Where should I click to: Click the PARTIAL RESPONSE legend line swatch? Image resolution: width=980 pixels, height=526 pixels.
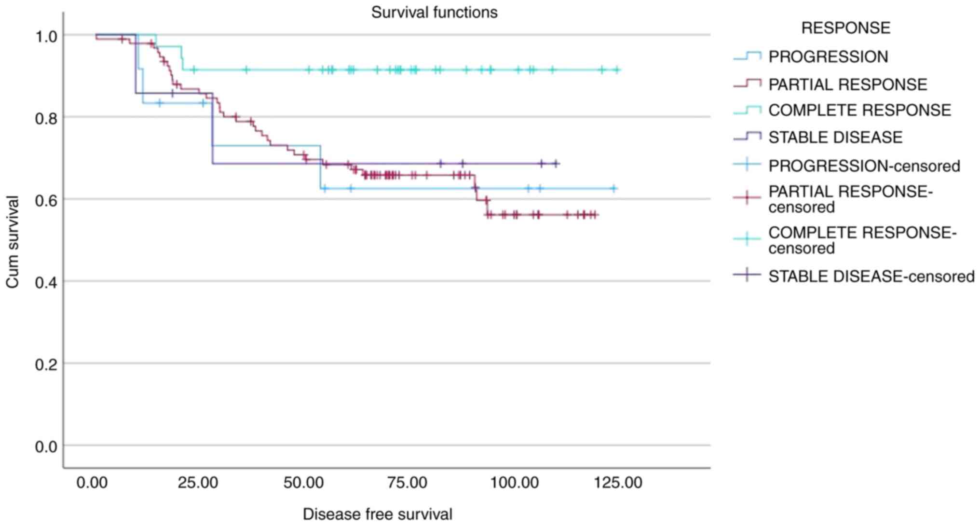pyautogui.click(x=747, y=84)
